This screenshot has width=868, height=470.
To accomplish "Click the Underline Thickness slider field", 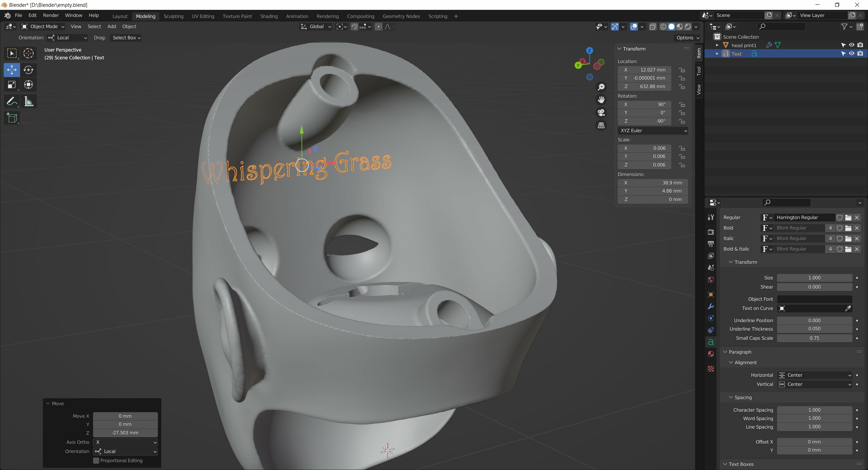I will 815,329.
